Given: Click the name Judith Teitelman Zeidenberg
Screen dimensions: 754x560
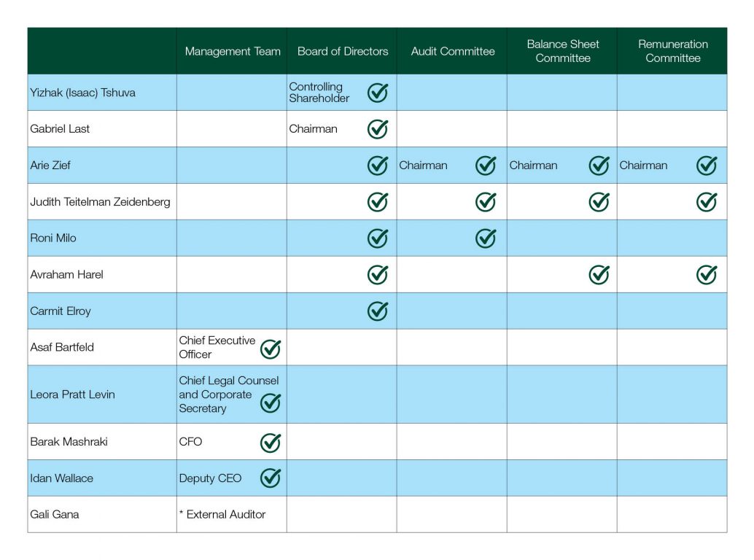Looking at the screenshot, I should point(100,202).
